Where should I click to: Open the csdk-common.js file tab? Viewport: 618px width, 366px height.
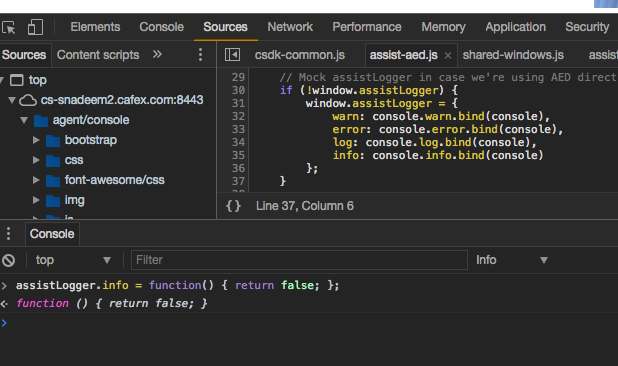point(300,55)
